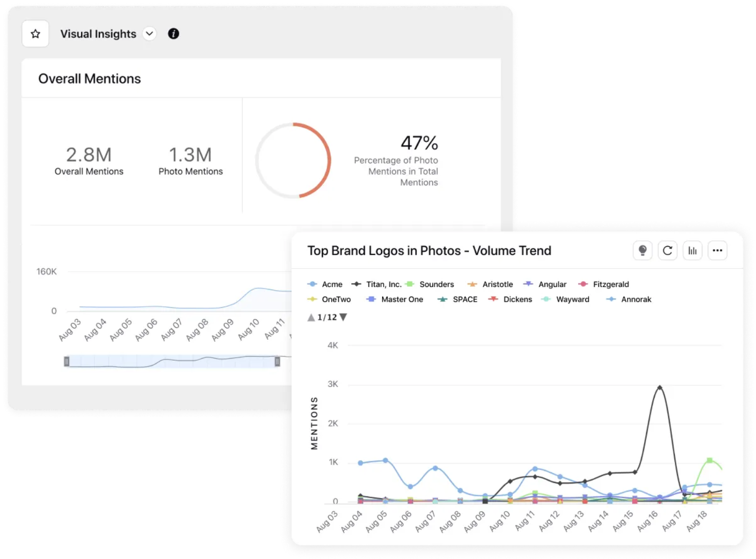The width and height of the screenshot is (756, 559).
Task: Select the 2.8M Overall Mentions figure
Action: point(89,155)
